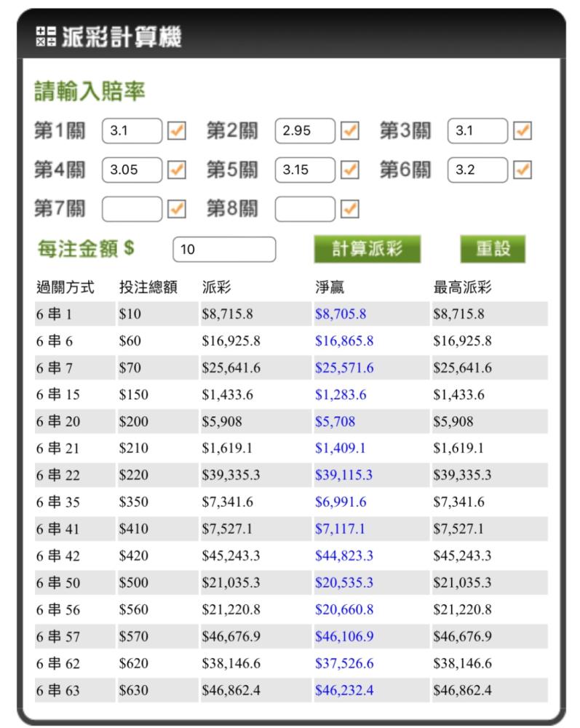Image resolution: width=580 pixels, height=728 pixels.
Task: Focus the empty 第8關 odds field
Action: point(305,208)
